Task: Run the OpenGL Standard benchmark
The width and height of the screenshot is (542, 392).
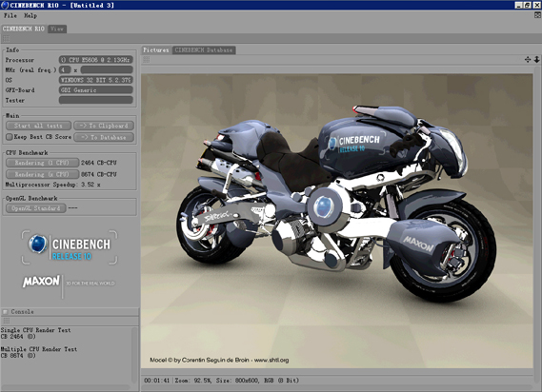Action: 36,208
